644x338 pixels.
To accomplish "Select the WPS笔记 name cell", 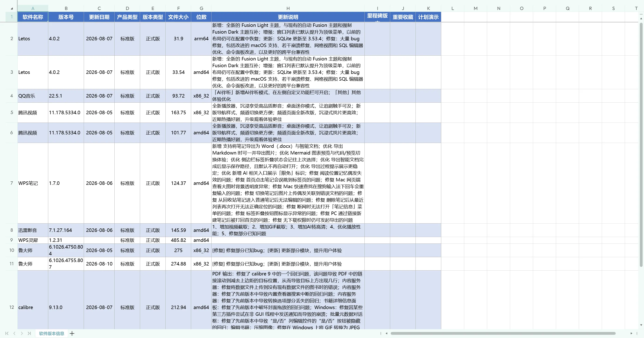I will tap(33, 183).
